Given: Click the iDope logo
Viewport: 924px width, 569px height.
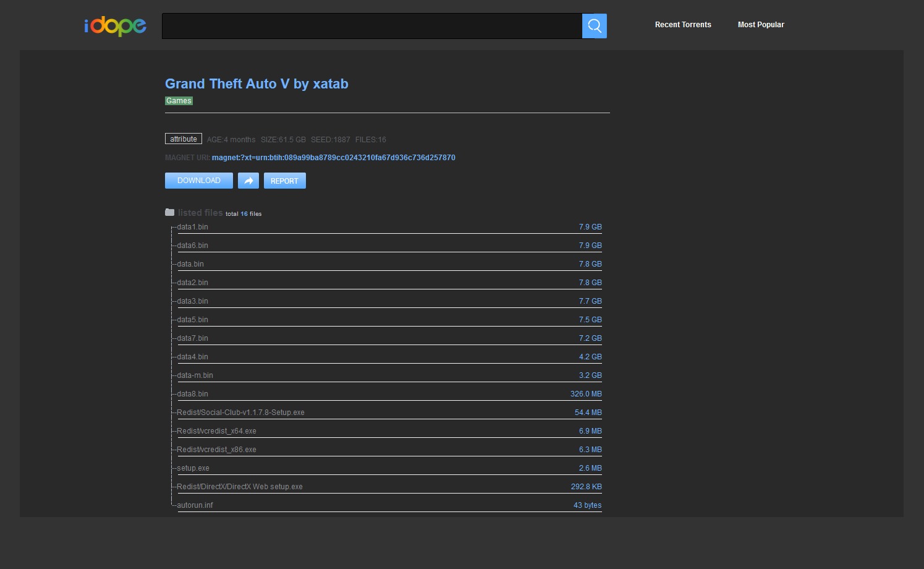Looking at the screenshot, I should point(116,25).
